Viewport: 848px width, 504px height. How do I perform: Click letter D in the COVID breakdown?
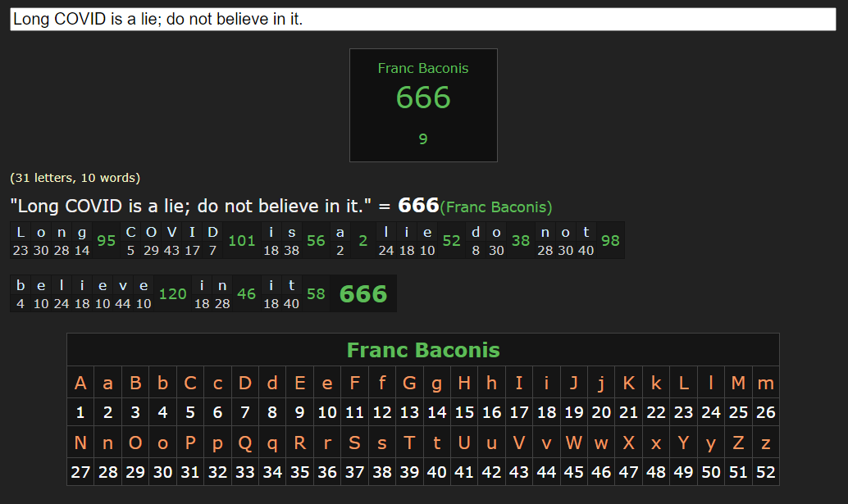pyautogui.click(x=212, y=232)
